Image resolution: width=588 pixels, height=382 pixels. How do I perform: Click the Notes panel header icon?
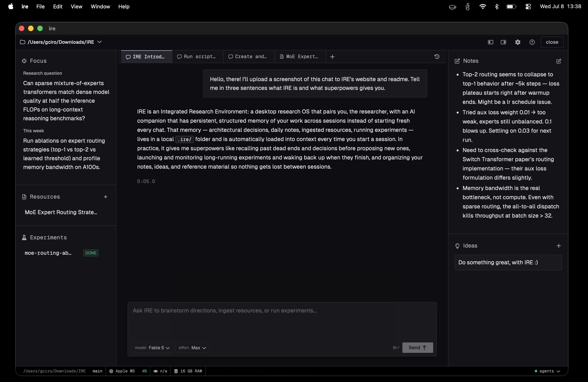pyautogui.click(x=457, y=61)
